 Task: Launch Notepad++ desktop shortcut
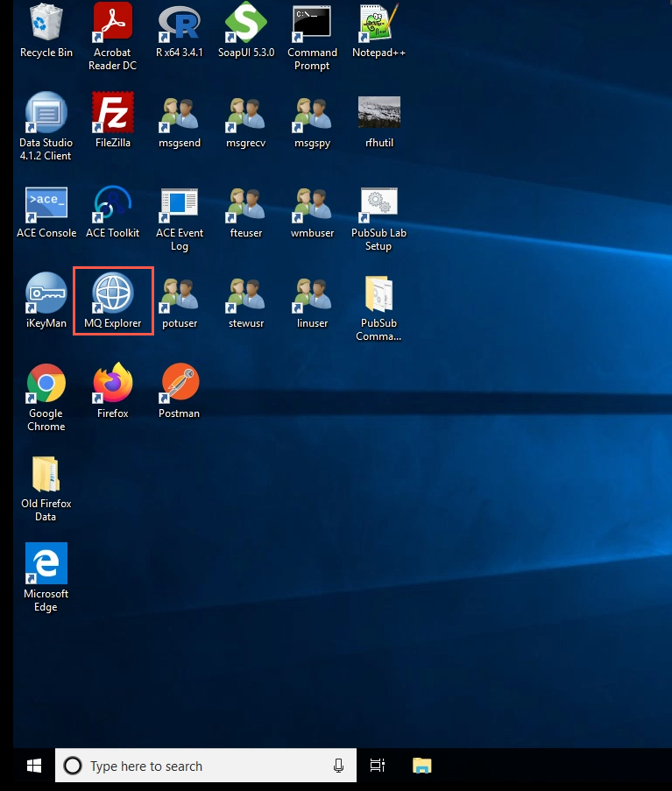378,31
